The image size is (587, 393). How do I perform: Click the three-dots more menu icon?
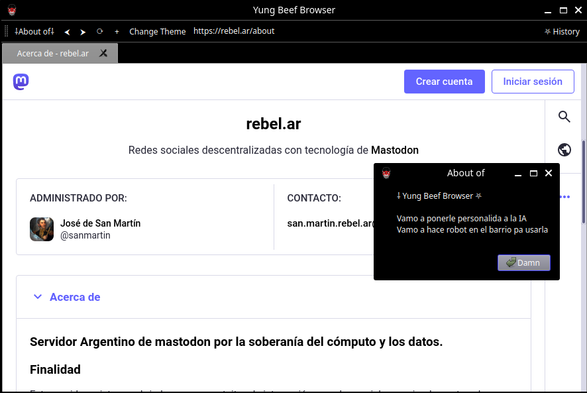(x=565, y=197)
